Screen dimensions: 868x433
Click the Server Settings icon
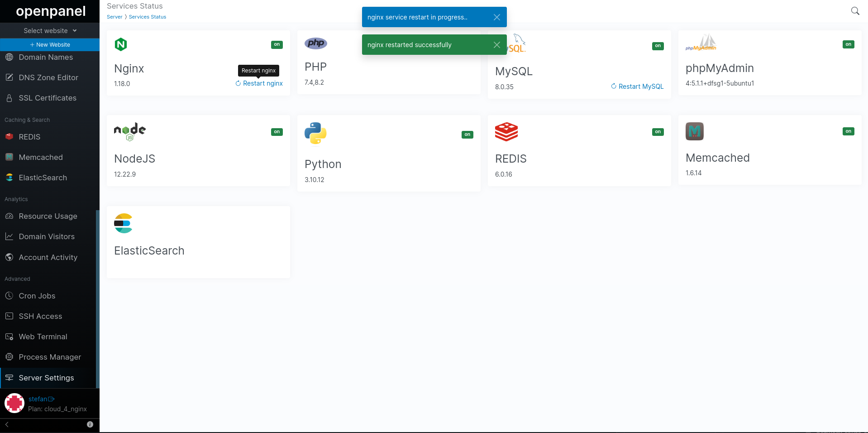click(9, 378)
